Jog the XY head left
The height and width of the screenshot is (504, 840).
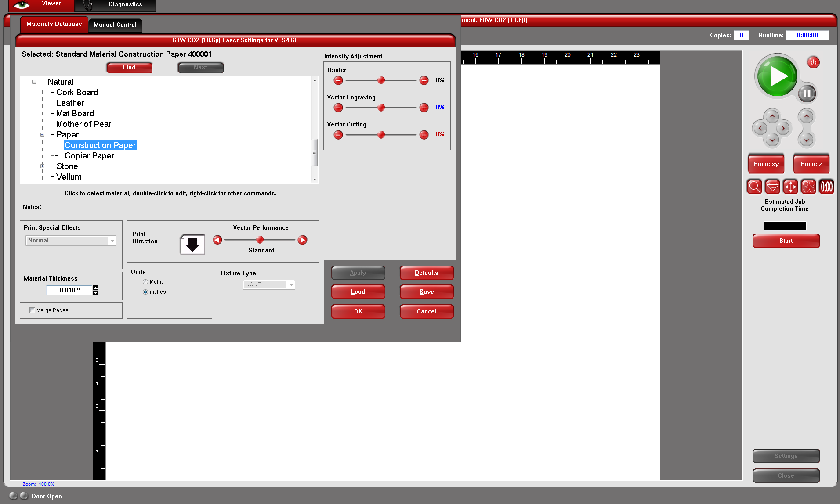click(760, 129)
